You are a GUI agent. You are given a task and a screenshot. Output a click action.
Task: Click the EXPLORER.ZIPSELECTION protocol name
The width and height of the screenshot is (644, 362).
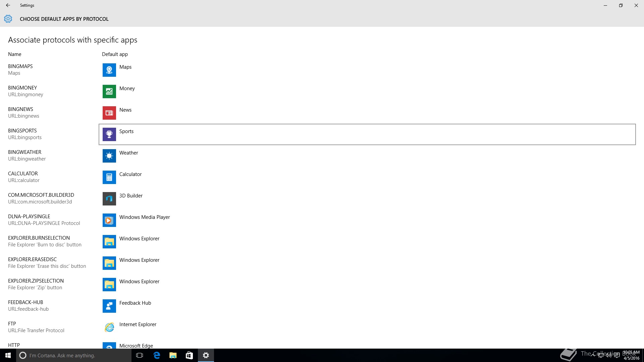(x=36, y=281)
